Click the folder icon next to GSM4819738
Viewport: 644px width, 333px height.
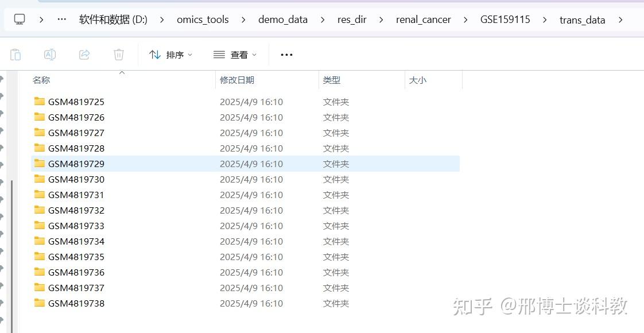(39, 303)
